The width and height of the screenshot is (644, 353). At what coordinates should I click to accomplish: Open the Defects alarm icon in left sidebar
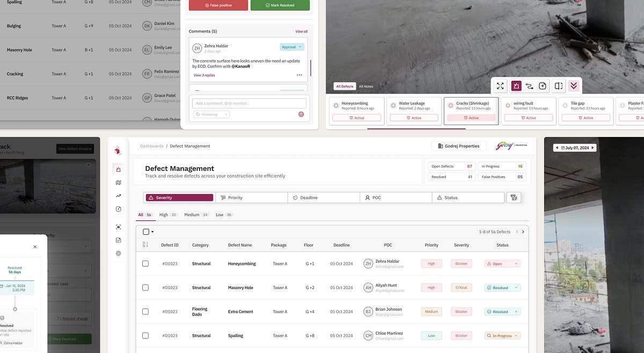[119, 170]
